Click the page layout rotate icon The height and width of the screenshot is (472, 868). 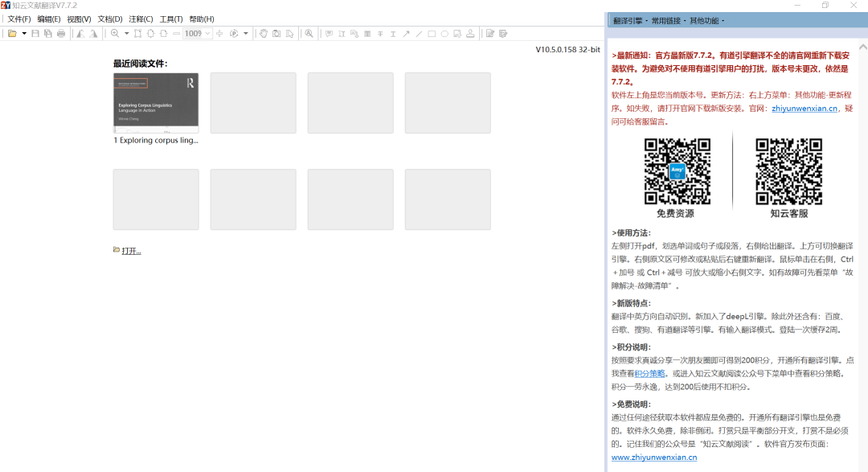[x=234, y=34]
